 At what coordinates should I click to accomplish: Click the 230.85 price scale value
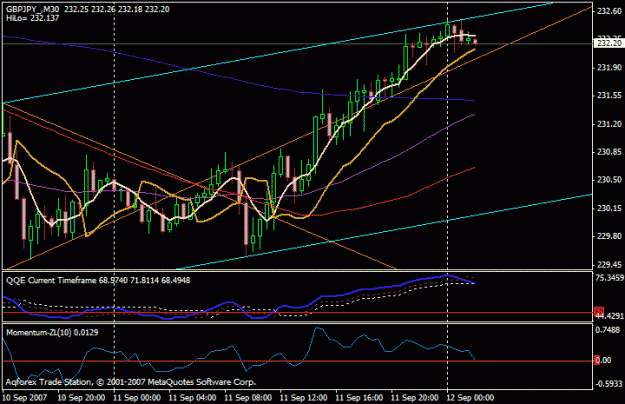click(x=609, y=152)
